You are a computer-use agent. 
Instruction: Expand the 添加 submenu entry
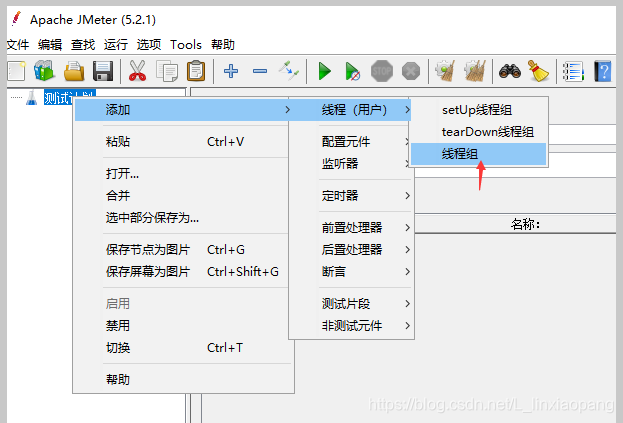pyautogui.click(x=182, y=110)
